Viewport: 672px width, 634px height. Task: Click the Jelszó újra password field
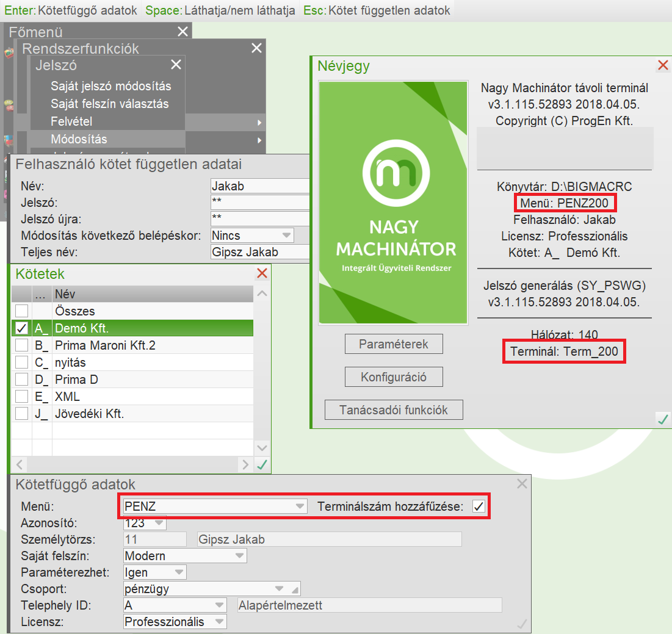pyautogui.click(x=260, y=218)
